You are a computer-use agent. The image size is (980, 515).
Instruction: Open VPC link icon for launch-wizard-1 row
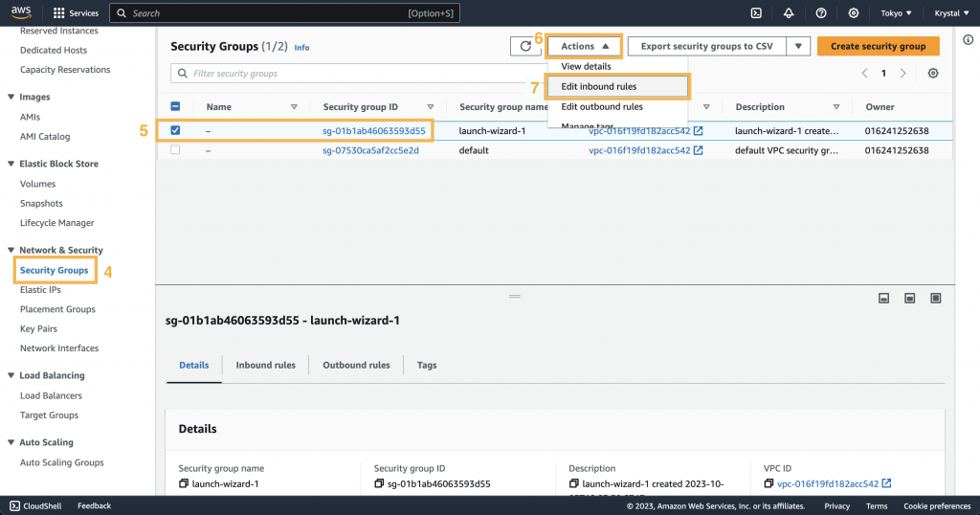point(698,130)
